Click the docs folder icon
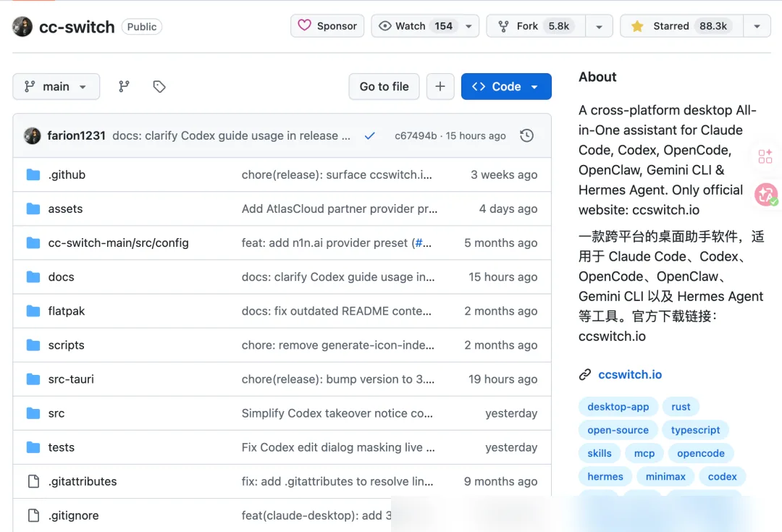782x532 pixels. [33, 276]
